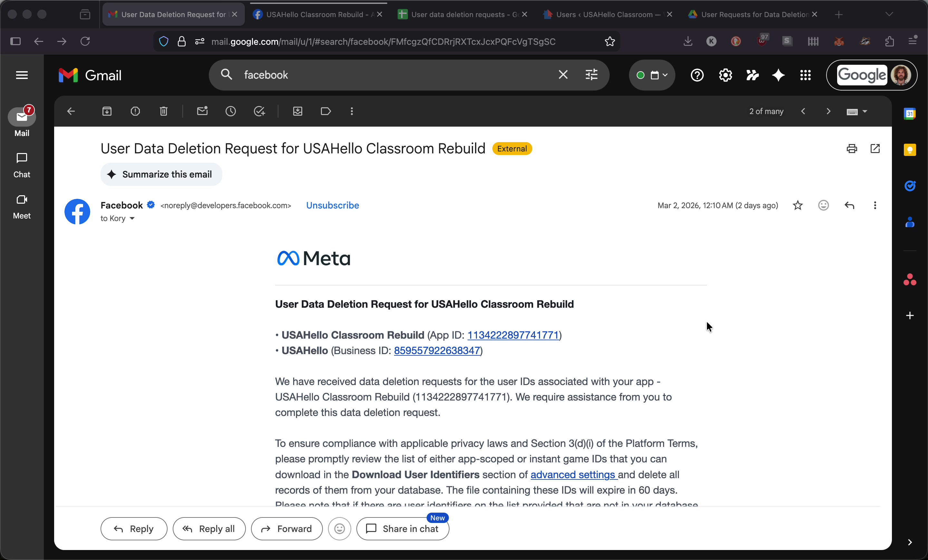
Task: Open Google Calendar side panel
Action: click(x=910, y=114)
